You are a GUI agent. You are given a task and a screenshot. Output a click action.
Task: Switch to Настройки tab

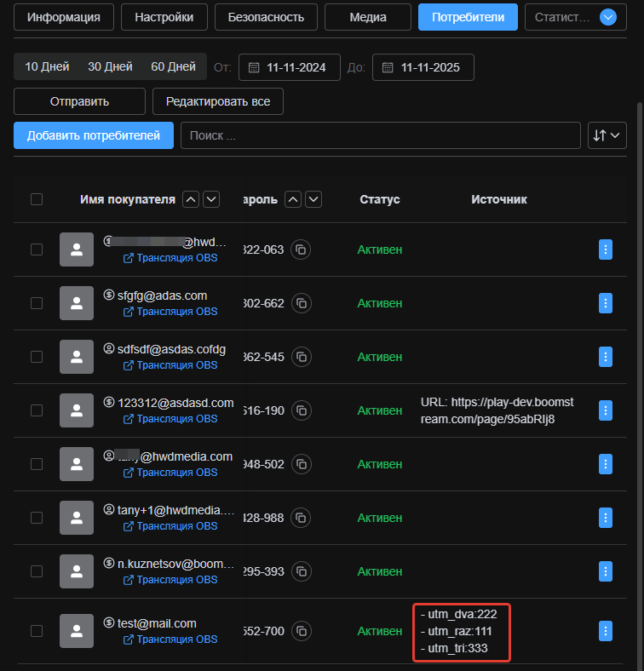pos(164,17)
